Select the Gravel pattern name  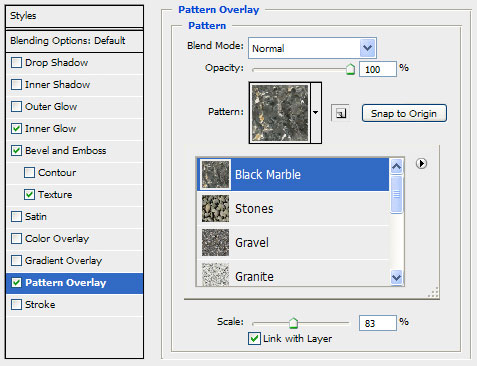click(x=252, y=243)
